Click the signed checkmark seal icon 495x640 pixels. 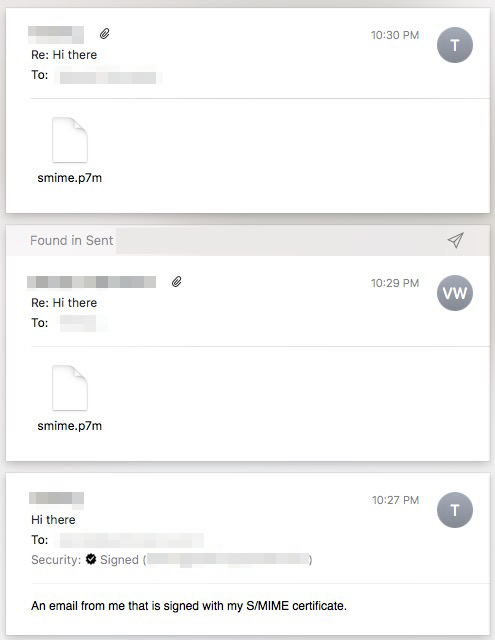(91, 559)
